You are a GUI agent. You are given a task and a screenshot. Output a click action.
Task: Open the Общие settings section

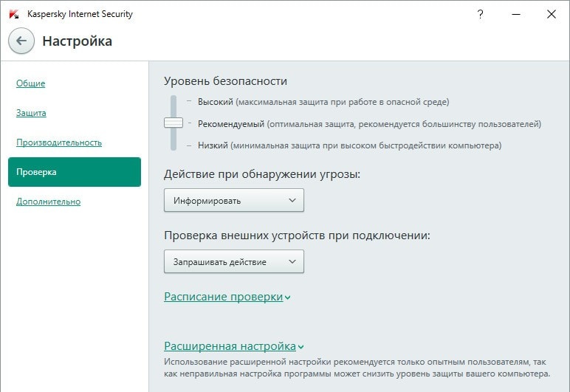click(31, 83)
